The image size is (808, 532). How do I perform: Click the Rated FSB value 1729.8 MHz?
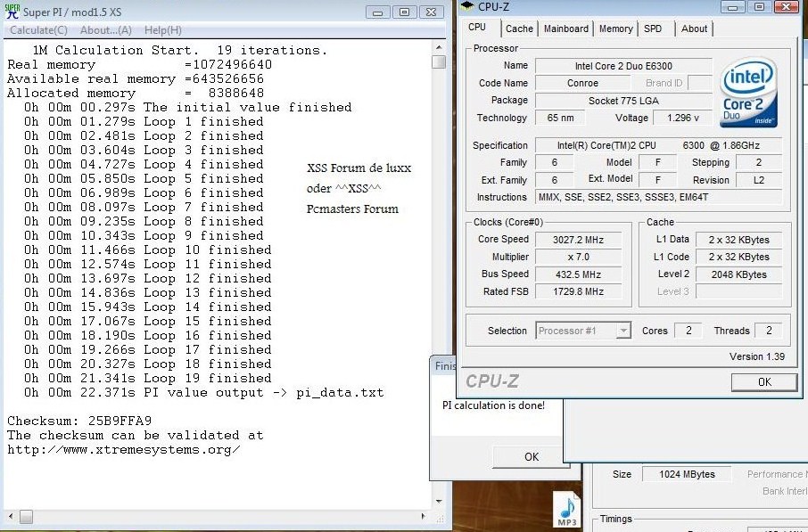pyautogui.click(x=578, y=291)
